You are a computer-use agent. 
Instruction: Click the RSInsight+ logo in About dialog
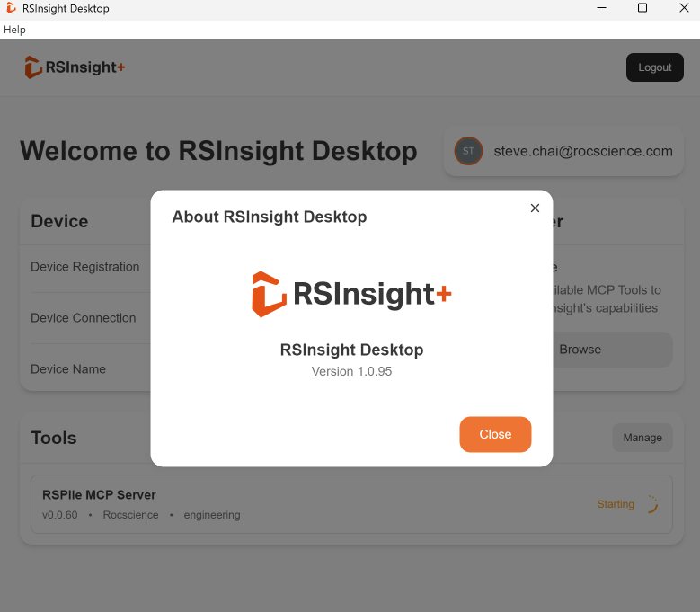[351, 294]
